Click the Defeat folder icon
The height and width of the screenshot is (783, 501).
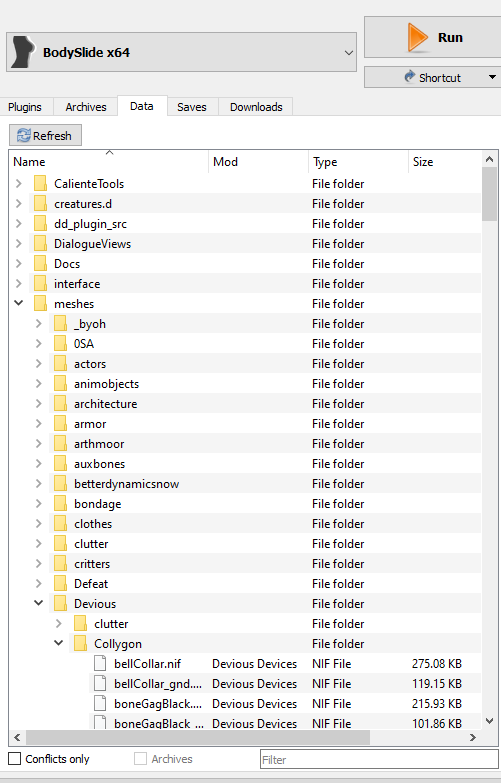click(x=60, y=583)
